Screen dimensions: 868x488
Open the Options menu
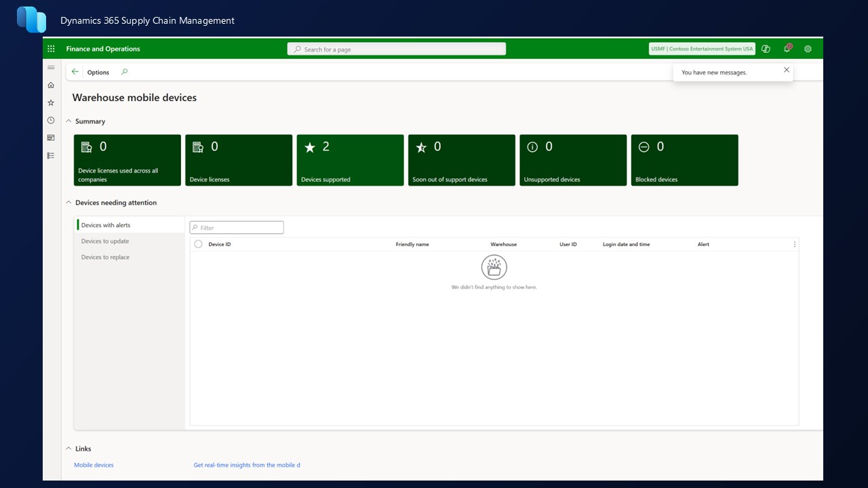point(98,73)
